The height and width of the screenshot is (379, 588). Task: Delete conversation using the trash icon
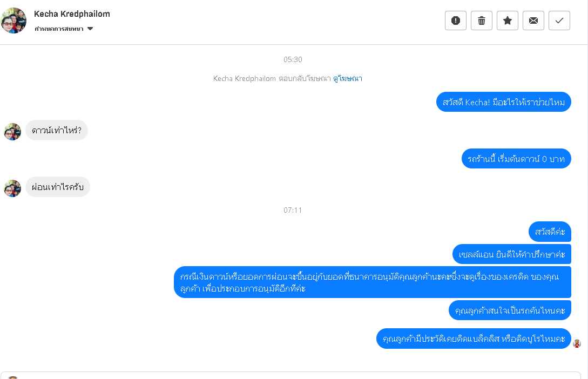(x=482, y=21)
